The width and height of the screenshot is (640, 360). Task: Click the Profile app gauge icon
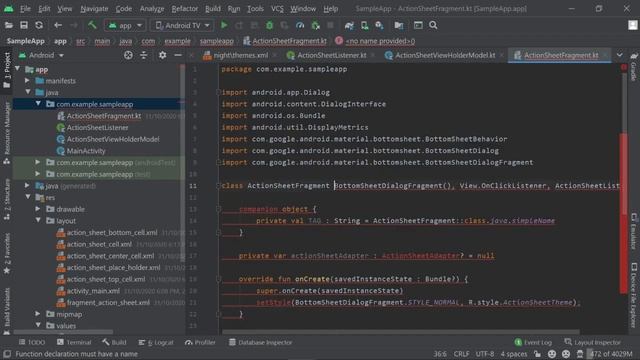(300, 25)
